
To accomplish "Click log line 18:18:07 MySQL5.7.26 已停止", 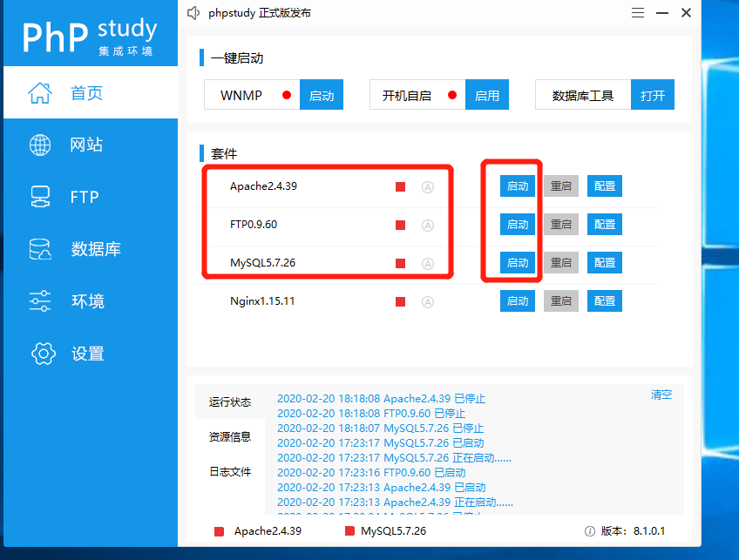I will coord(380,428).
